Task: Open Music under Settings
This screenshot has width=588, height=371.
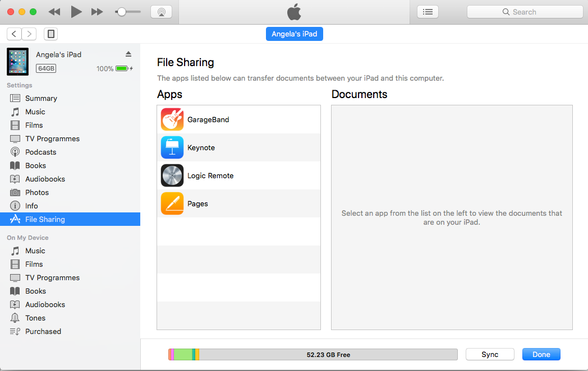Action: [x=70, y=112]
